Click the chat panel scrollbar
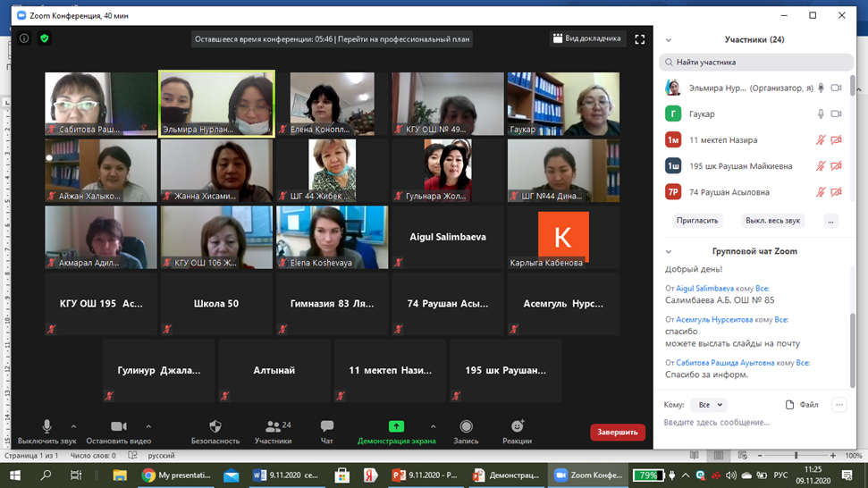This screenshot has width=868, height=488. tap(853, 350)
